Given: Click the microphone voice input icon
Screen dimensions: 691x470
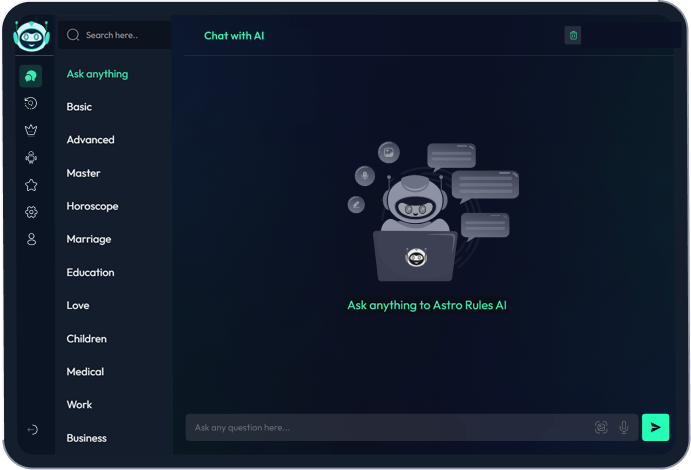Looking at the screenshot, I should click(624, 427).
